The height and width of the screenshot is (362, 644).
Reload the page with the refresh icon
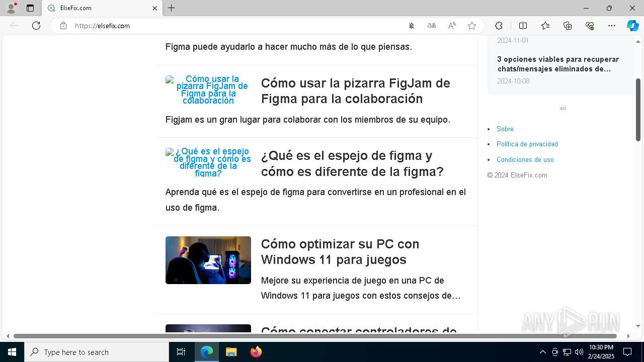[x=36, y=26]
